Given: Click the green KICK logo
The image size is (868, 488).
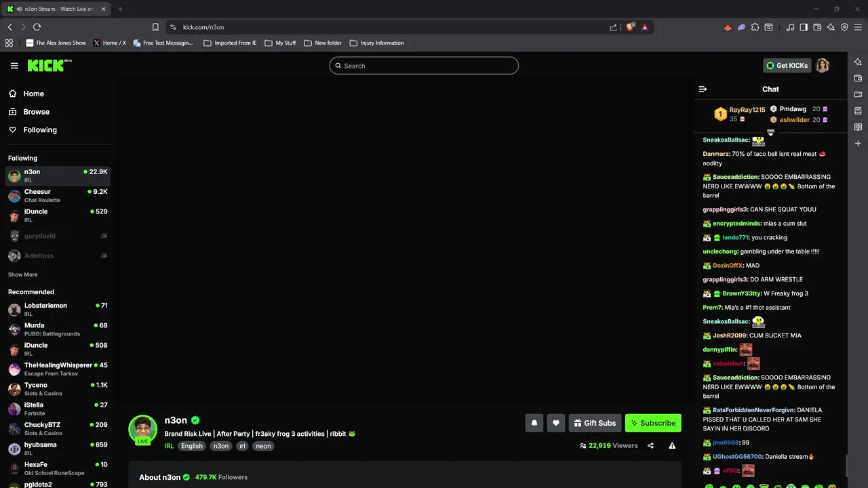Looking at the screenshot, I should [50, 66].
